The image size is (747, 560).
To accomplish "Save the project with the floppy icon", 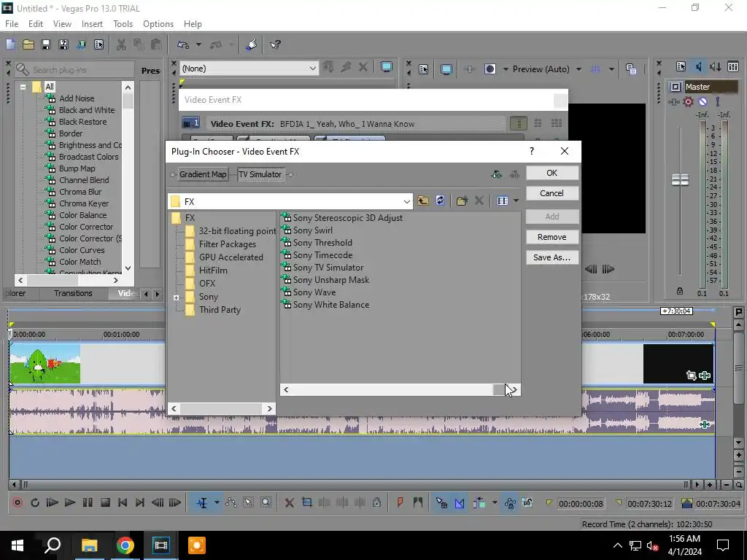I will tap(46, 44).
